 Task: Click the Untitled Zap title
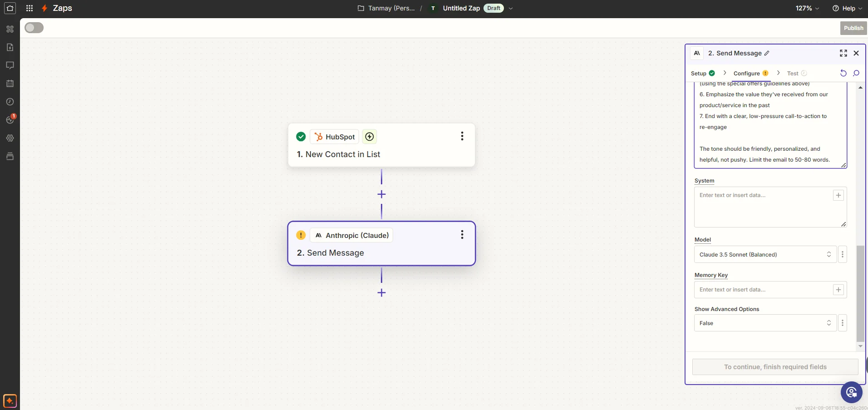click(461, 8)
